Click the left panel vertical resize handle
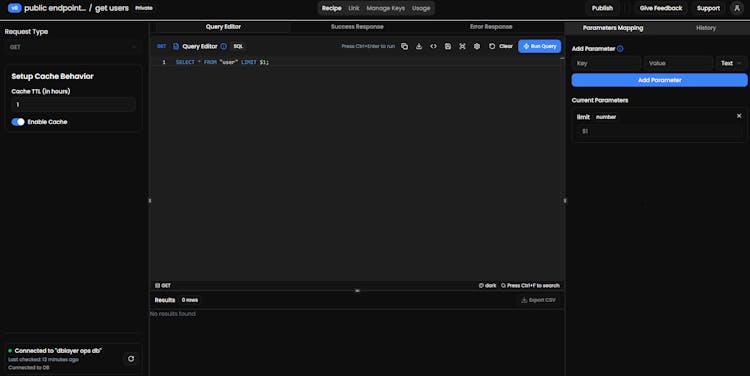750x376 pixels. (150, 200)
